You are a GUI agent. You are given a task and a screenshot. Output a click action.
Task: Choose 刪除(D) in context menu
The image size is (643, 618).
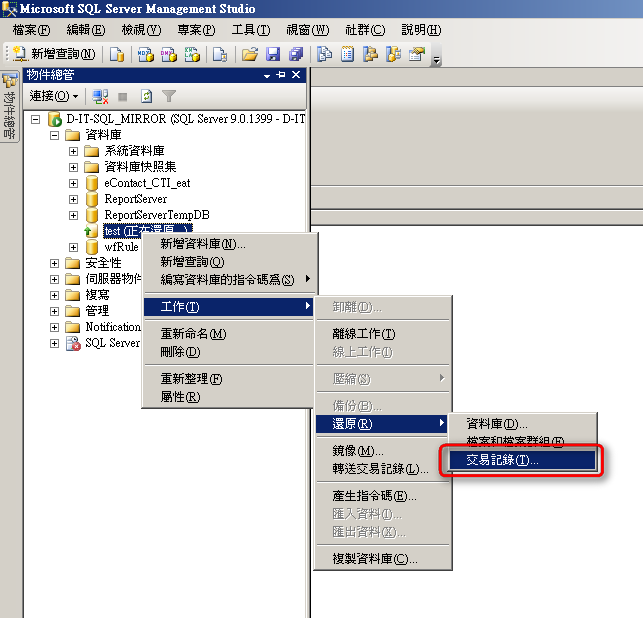230,352
